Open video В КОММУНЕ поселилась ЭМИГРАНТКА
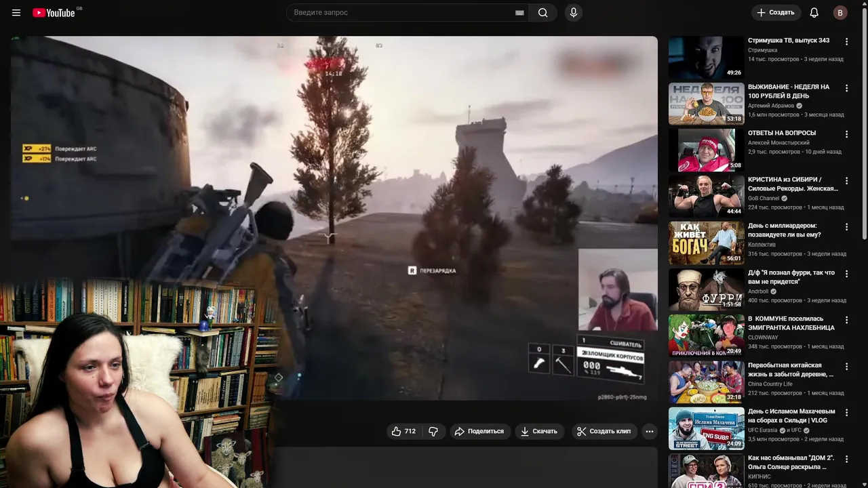The height and width of the screenshot is (488, 868). 791,323
